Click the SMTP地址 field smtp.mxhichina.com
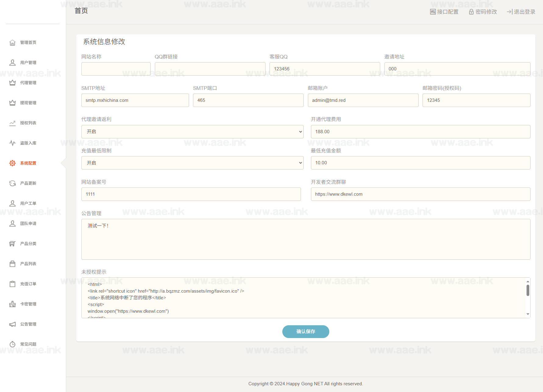Image resolution: width=543 pixels, height=392 pixels. [135, 100]
